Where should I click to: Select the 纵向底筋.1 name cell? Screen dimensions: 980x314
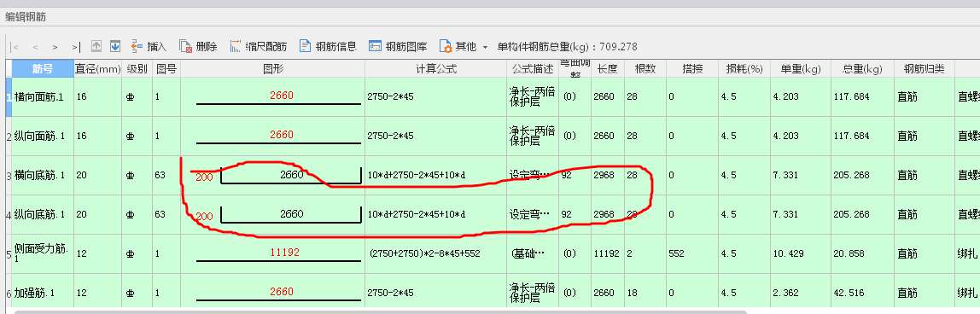(44, 215)
